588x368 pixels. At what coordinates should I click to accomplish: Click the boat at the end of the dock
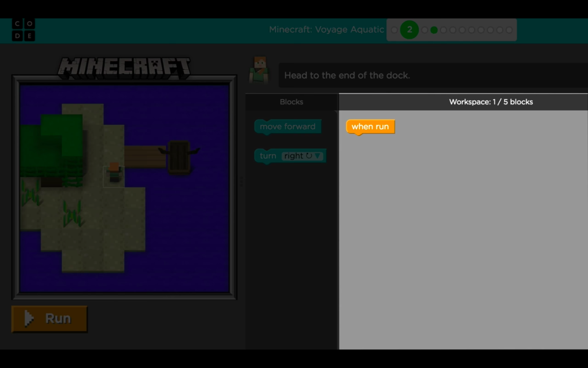tap(179, 157)
